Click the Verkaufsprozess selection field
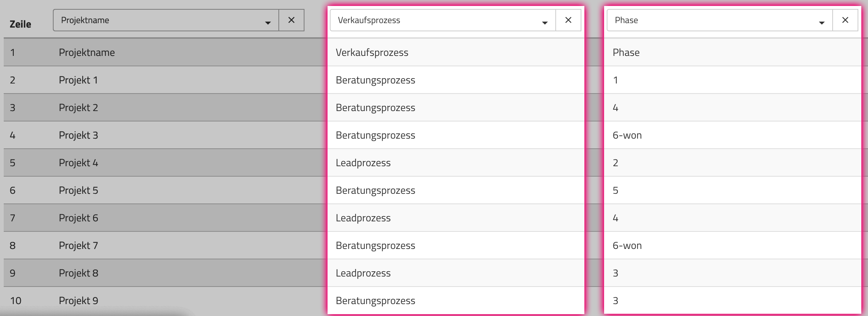This screenshot has height=316, width=868. click(x=443, y=20)
